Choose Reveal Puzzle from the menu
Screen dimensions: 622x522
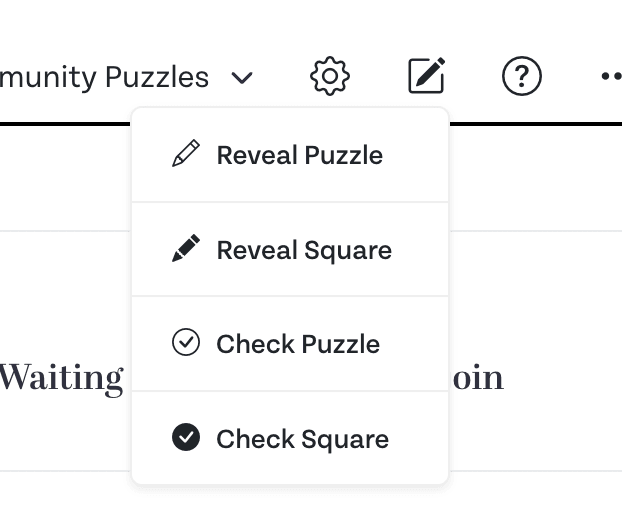tap(290, 155)
